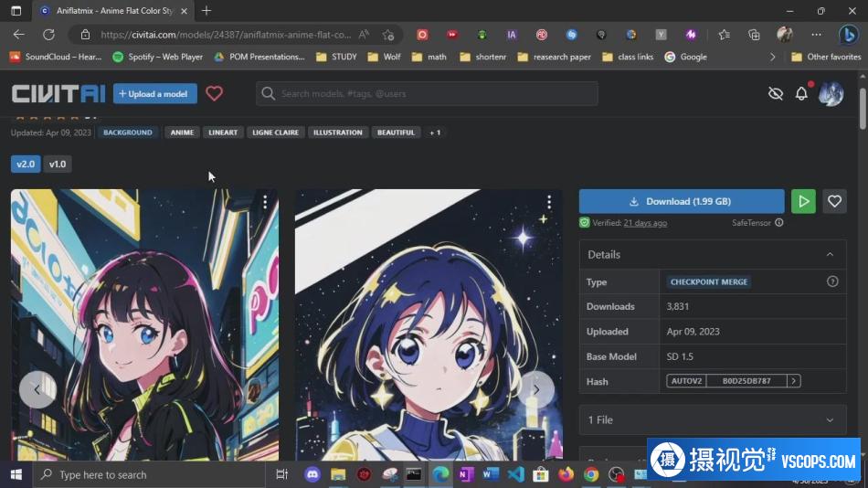Click the AUTOV2 hash label
The image size is (868, 488).
click(x=686, y=381)
